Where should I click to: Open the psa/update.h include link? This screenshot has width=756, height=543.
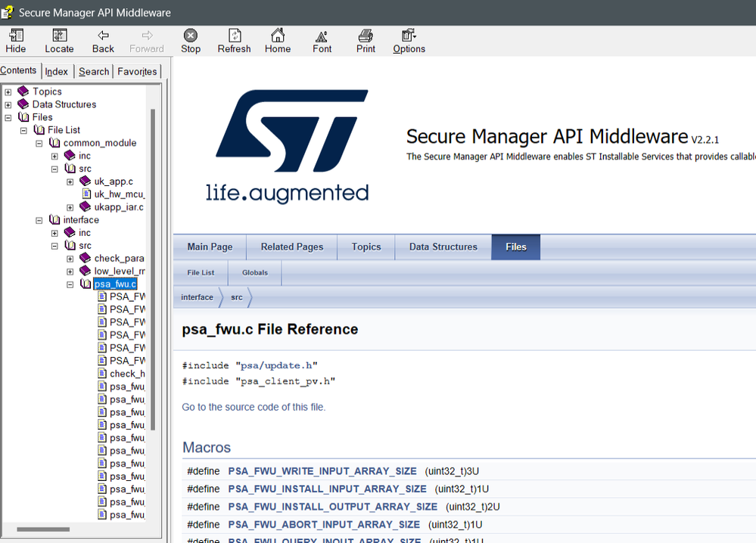(276, 366)
